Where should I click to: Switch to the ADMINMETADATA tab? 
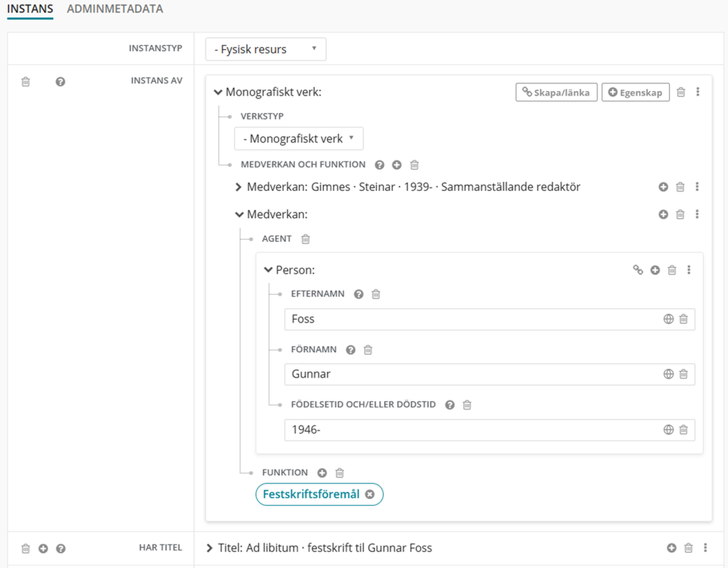pyautogui.click(x=115, y=9)
